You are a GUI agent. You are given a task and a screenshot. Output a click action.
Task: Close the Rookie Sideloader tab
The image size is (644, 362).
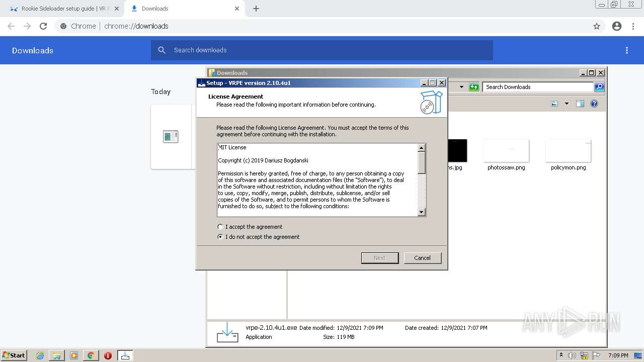(117, 9)
